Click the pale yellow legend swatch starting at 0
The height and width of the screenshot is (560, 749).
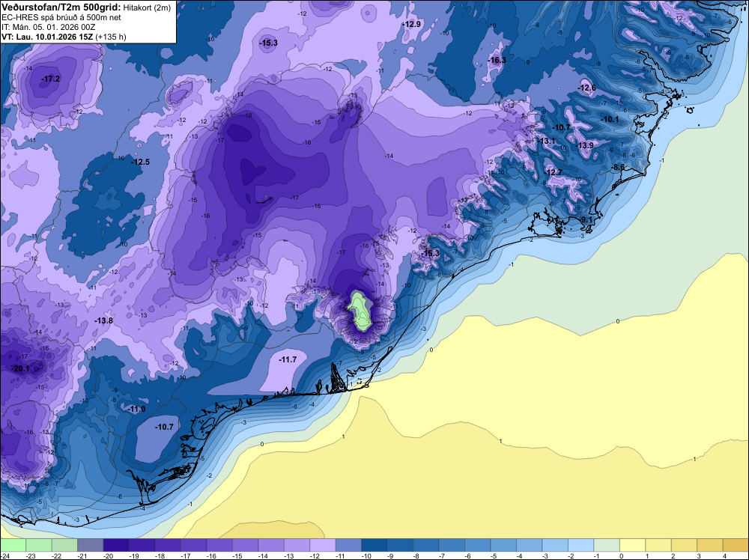click(632, 545)
